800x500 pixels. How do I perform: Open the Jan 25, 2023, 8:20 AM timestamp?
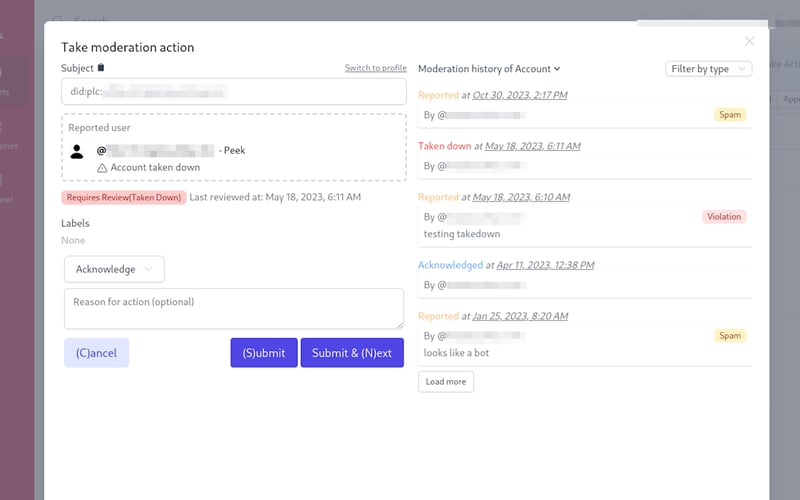click(x=520, y=316)
